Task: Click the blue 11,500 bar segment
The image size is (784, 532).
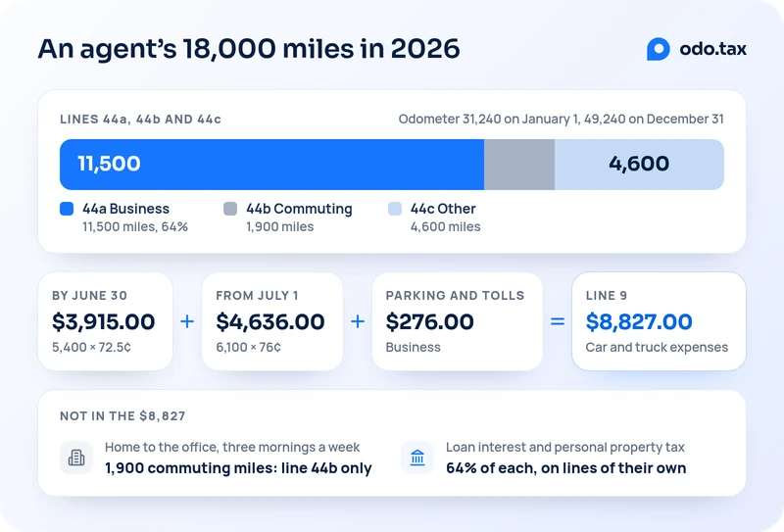Action: tap(272, 165)
